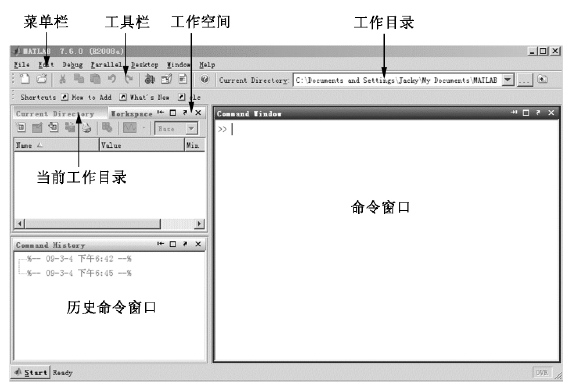Minimize the MATLAB main window
The width and height of the screenshot is (574, 392).
point(532,51)
